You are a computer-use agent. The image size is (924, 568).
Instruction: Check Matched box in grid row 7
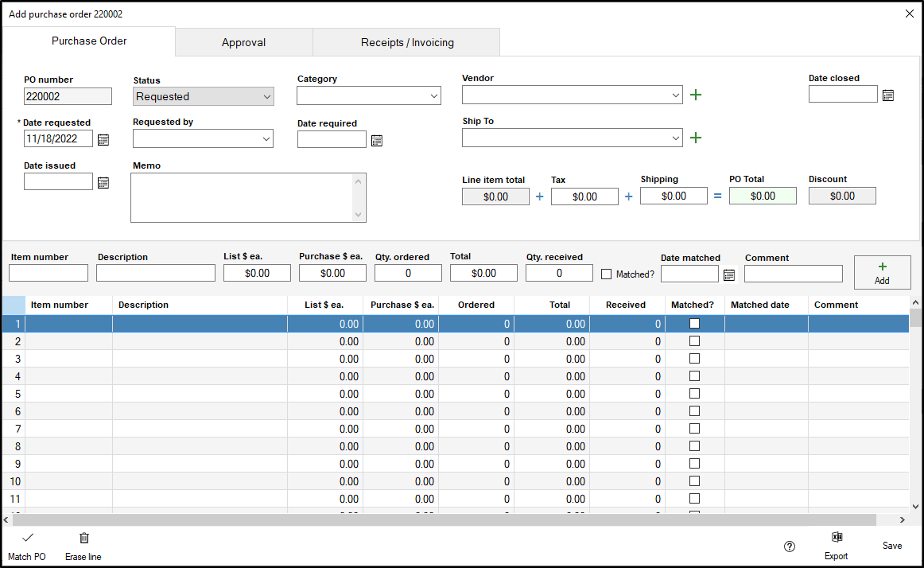[x=695, y=428]
